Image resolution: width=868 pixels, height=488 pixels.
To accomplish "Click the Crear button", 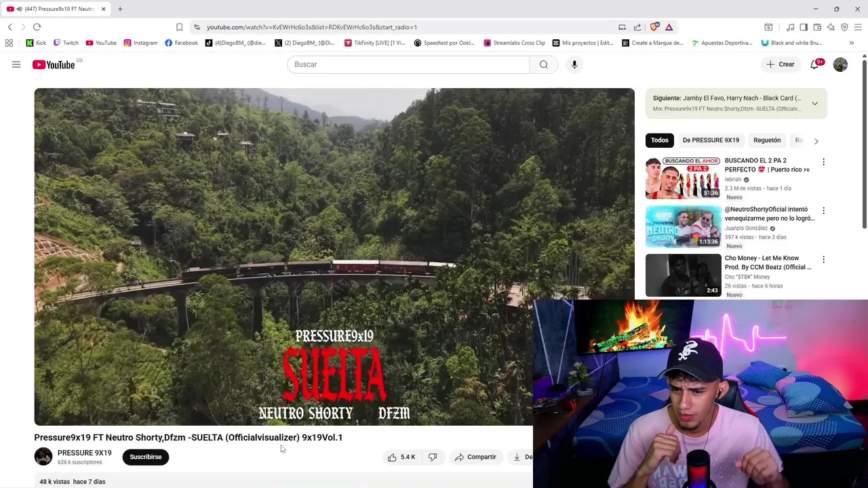I will [780, 64].
